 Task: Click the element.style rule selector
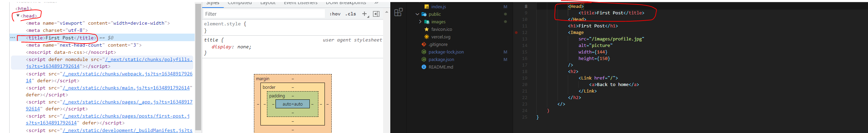222,24
